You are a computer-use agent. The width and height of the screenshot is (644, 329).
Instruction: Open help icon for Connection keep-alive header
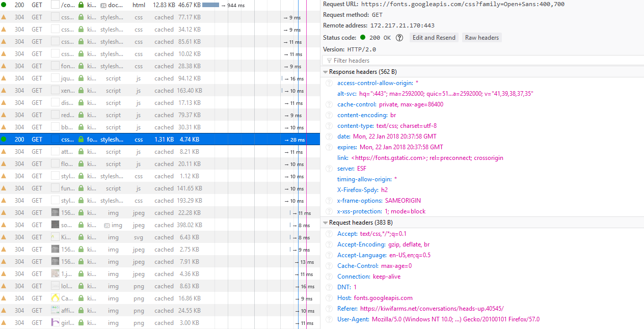[329, 277]
